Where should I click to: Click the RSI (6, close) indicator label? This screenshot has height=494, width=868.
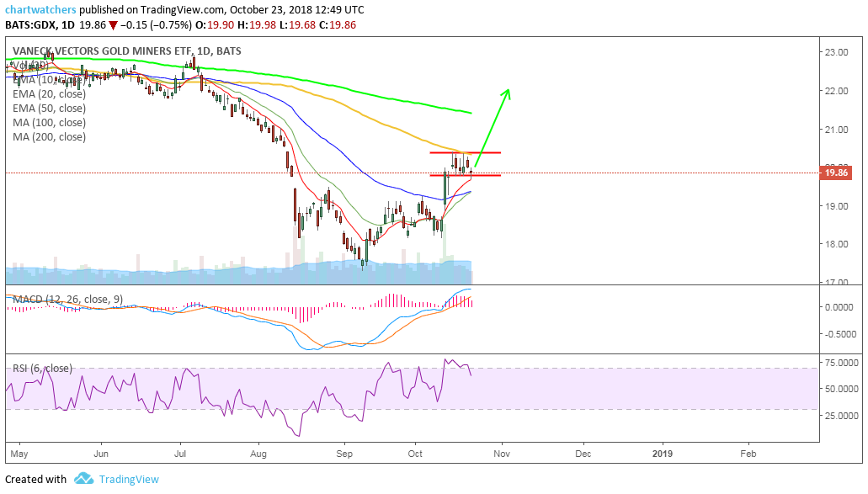pyautogui.click(x=43, y=368)
